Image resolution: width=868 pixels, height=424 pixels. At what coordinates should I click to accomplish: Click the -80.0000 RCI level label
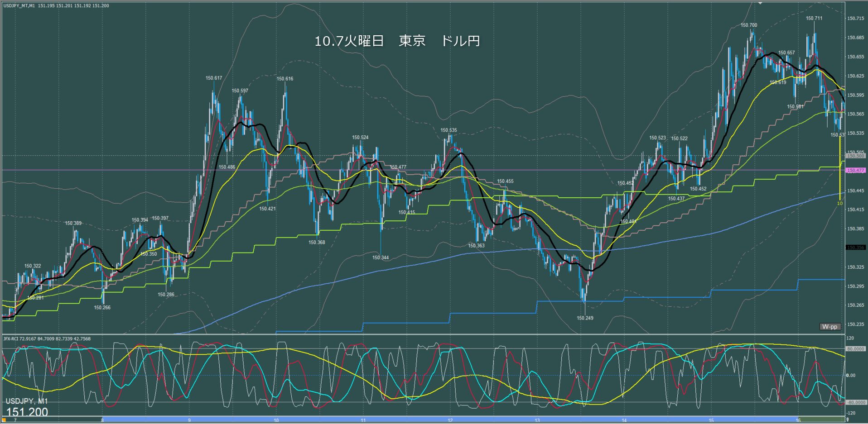pyautogui.click(x=855, y=402)
